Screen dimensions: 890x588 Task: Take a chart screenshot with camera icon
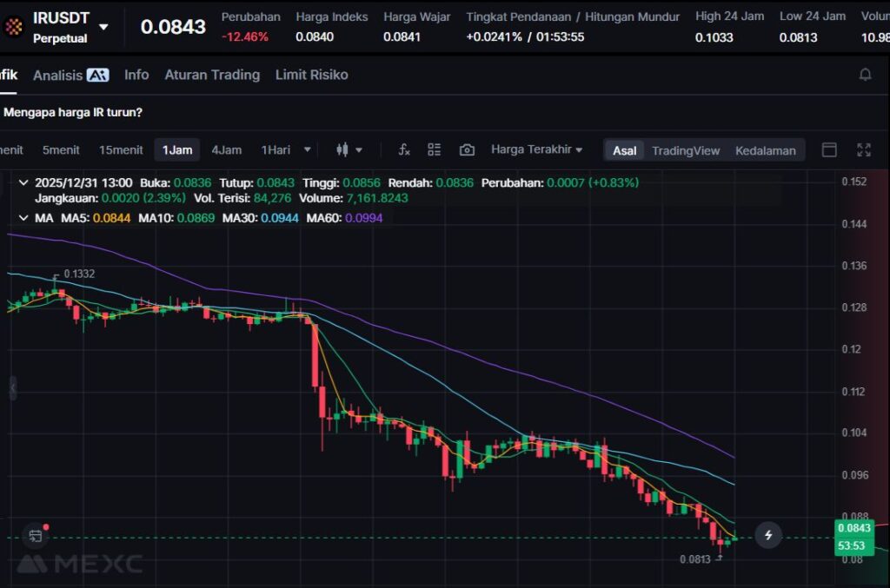click(x=467, y=149)
